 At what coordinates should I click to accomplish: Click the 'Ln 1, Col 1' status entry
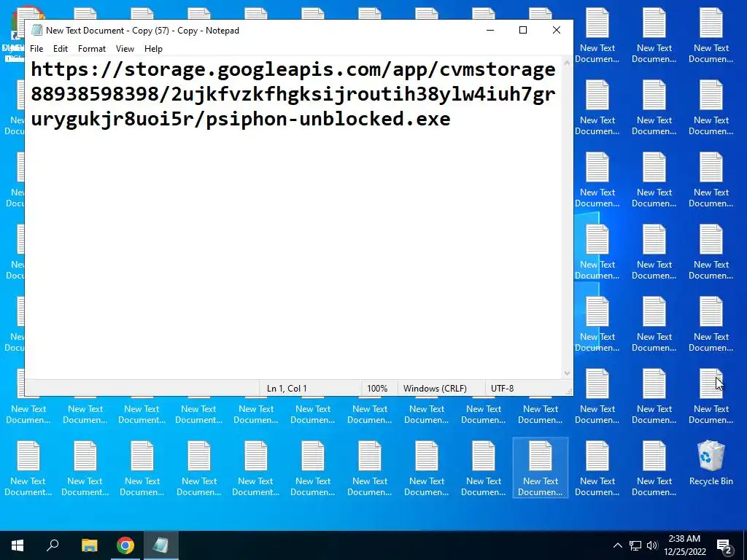pyautogui.click(x=287, y=389)
